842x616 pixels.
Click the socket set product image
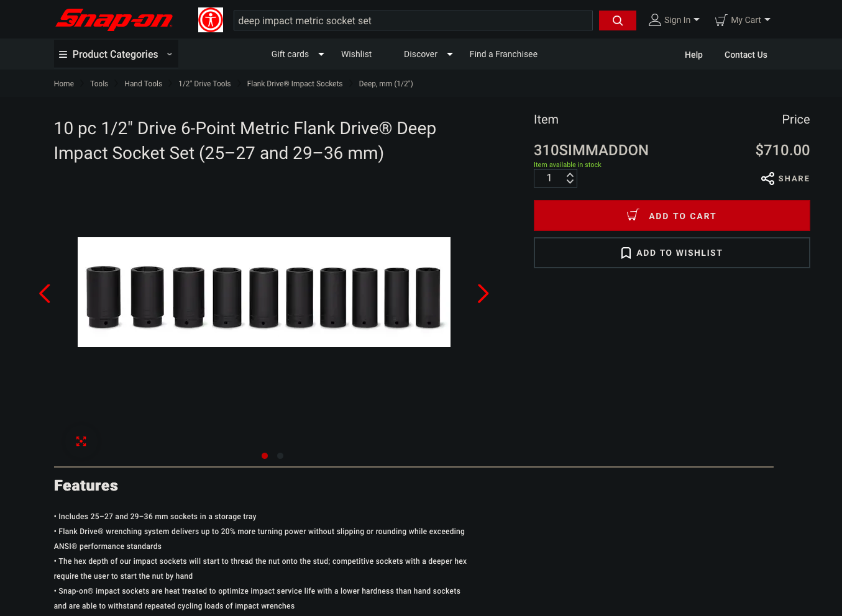[264, 292]
